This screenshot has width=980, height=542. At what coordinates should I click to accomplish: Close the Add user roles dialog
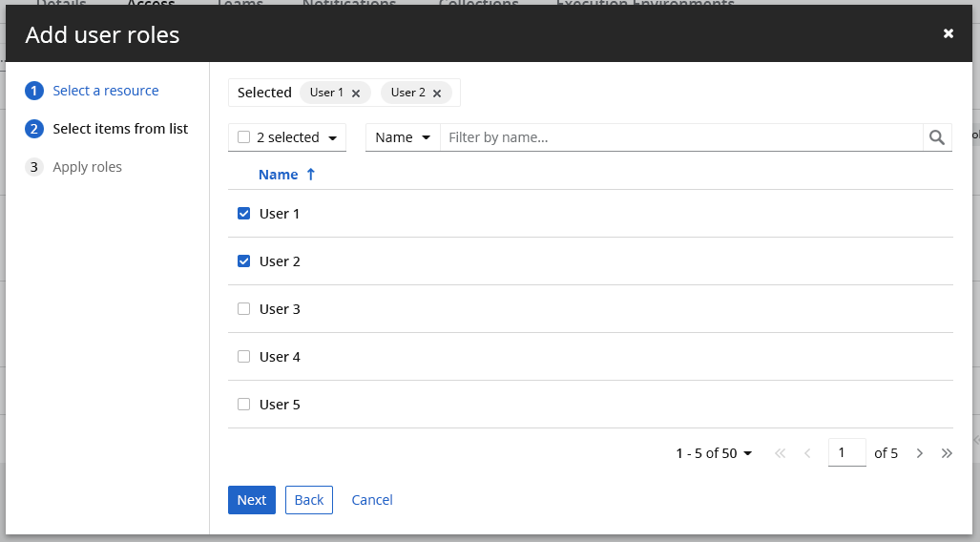pos(949,33)
